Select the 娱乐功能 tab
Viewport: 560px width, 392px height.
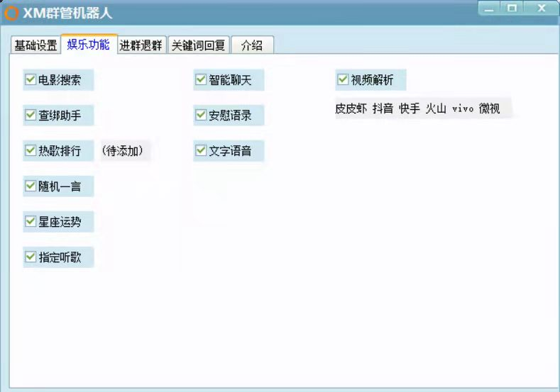point(89,45)
